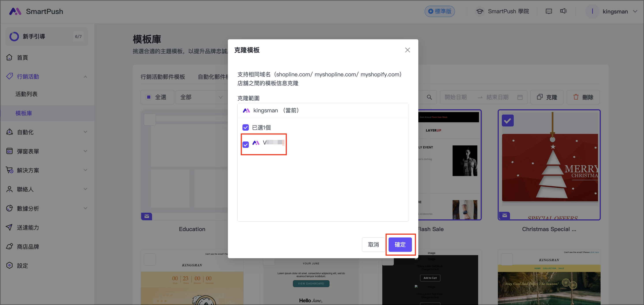The height and width of the screenshot is (305, 644).
Task: Click the 行銷活動 tag icon
Action: click(9, 76)
